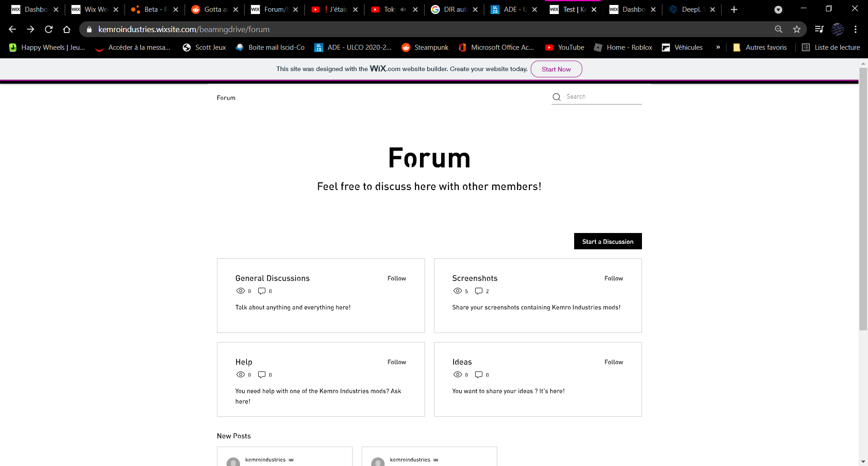Click the comments icon under Screenshots
Image resolution: width=868 pixels, height=466 pixels.
tap(479, 291)
